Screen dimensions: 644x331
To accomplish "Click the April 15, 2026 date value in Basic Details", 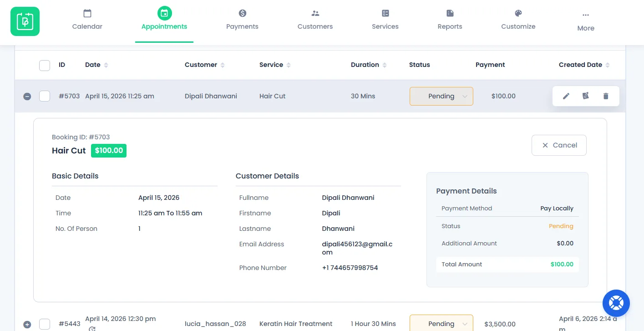I will coord(159,198).
